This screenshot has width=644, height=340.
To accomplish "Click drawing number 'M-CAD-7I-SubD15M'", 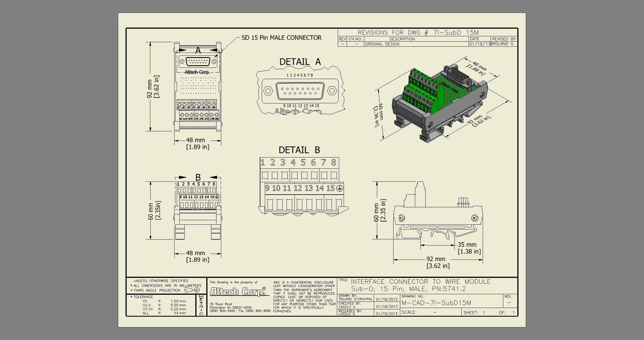I will [436, 303].
